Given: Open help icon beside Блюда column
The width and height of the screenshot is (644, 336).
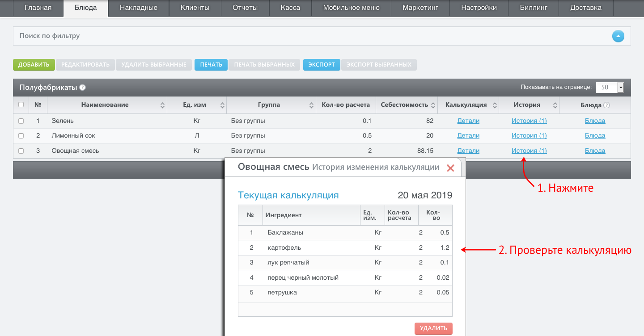Looking at the screenshot, I should click(x=606, y=105).
